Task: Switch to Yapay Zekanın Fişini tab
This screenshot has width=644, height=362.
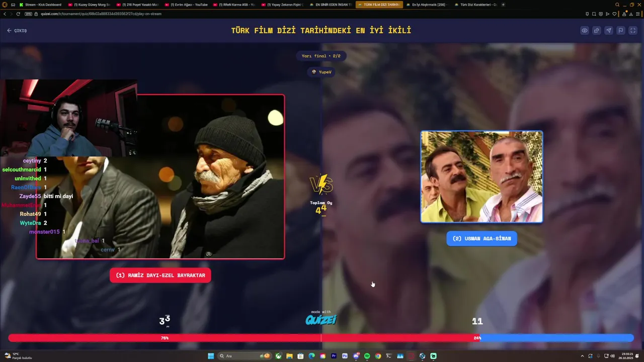Action: click(x=282, y=5)
